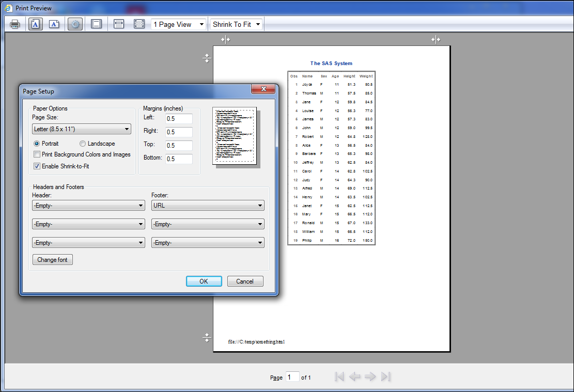Select the Landscape orientation toolbar icon
The image size is (574, 392).
tap(54, 24)
